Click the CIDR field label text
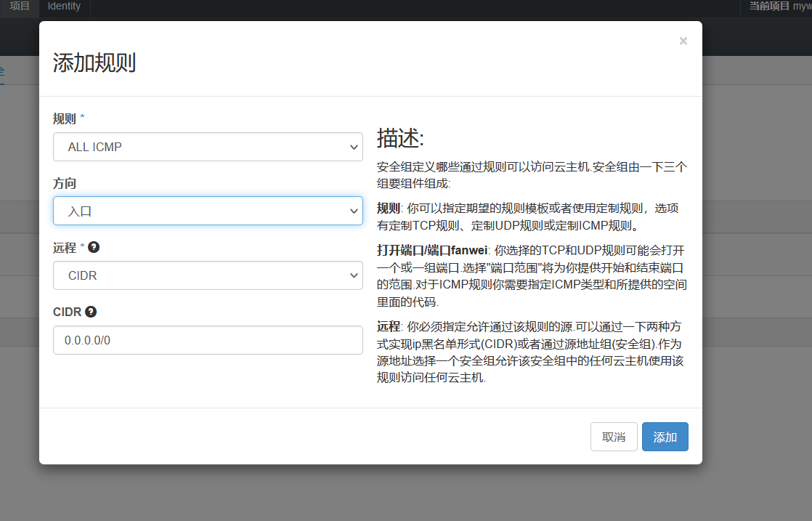This screenshot has height=521, width=812. pos(68,312)
